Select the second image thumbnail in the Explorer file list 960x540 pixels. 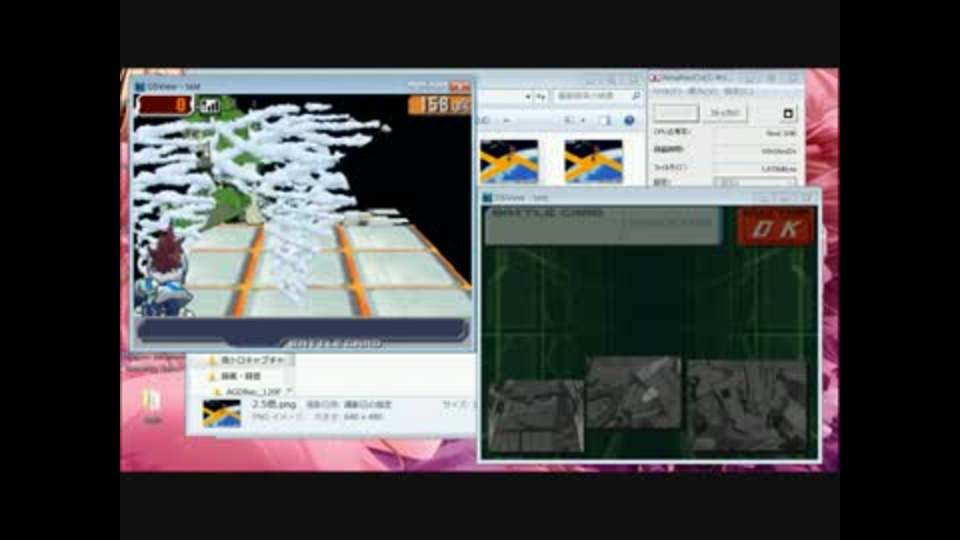(x=593, y=162)
